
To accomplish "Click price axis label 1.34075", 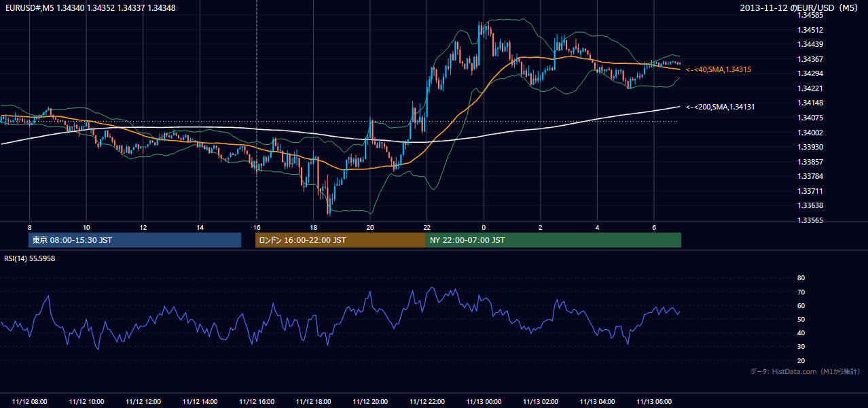I will tap(810, 118).
